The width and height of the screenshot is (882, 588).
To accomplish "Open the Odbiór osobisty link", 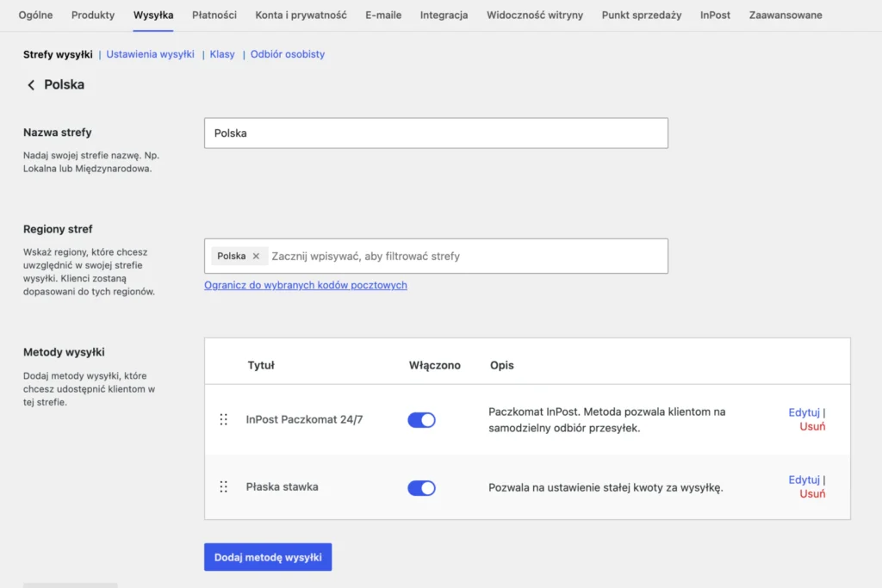I will (x=288, y=54).
